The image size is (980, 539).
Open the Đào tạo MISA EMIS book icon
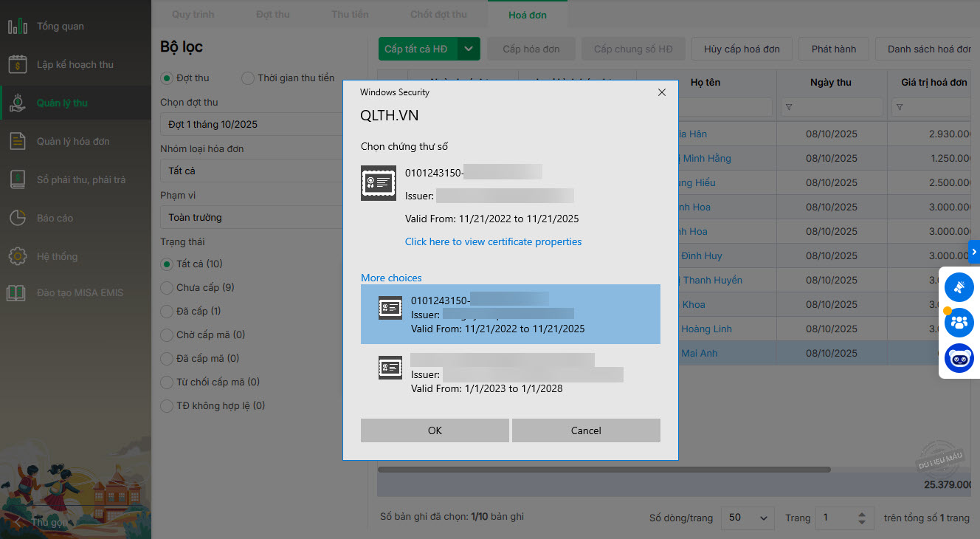coord(16,293)
